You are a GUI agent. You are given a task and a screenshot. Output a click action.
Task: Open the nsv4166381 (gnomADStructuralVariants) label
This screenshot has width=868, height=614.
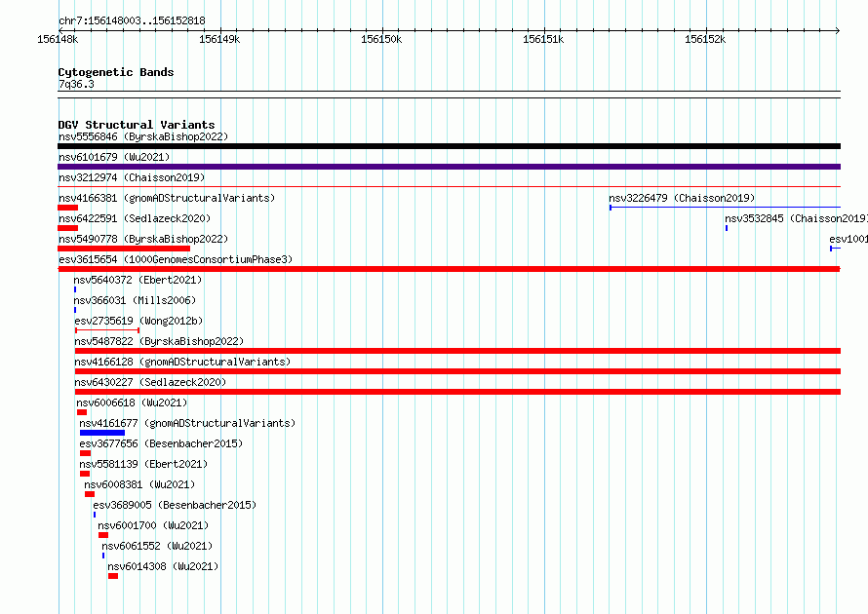click(167, 198)
